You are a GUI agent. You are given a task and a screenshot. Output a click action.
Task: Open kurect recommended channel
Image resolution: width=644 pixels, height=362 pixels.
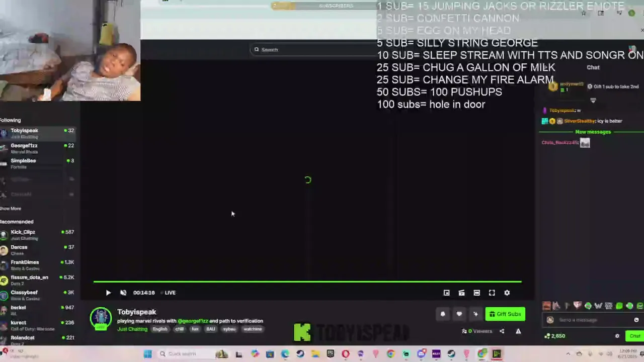pyautogui.click(x=38, y=325)
